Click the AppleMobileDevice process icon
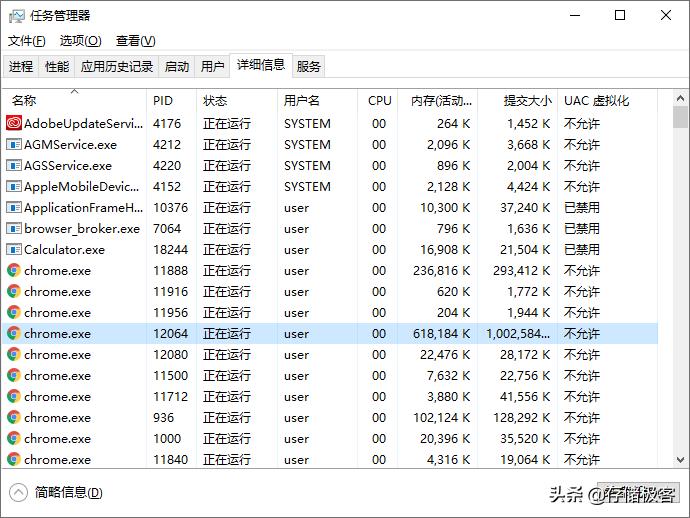The height and width of the screenshot is (518, 690). pyautogui.click(x=14, y=187)
